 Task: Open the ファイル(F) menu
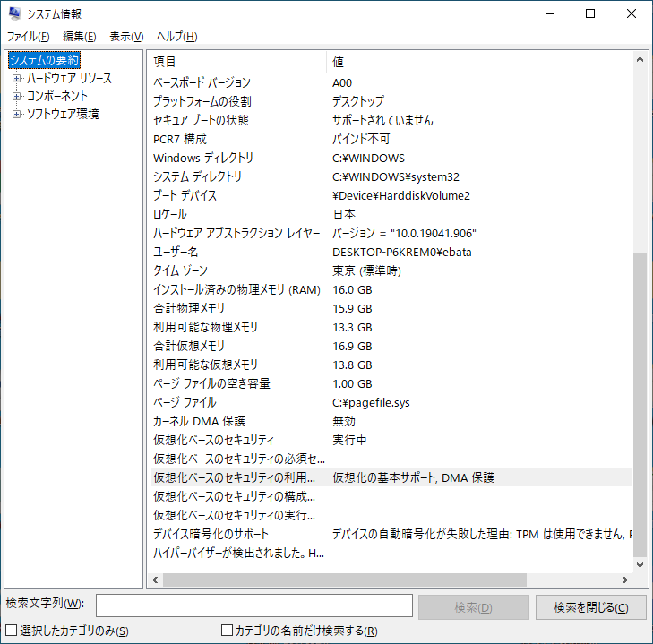pyautogui.click(x=28, y=37)
